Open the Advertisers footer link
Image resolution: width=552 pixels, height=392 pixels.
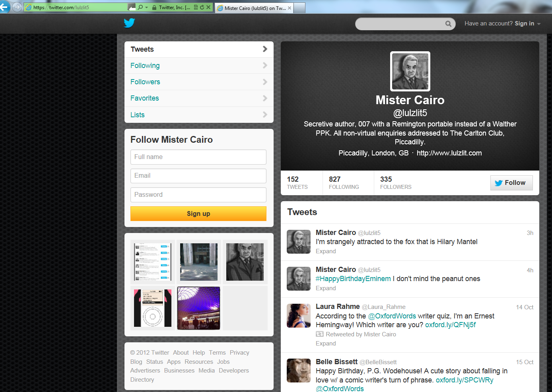point(145,371)
